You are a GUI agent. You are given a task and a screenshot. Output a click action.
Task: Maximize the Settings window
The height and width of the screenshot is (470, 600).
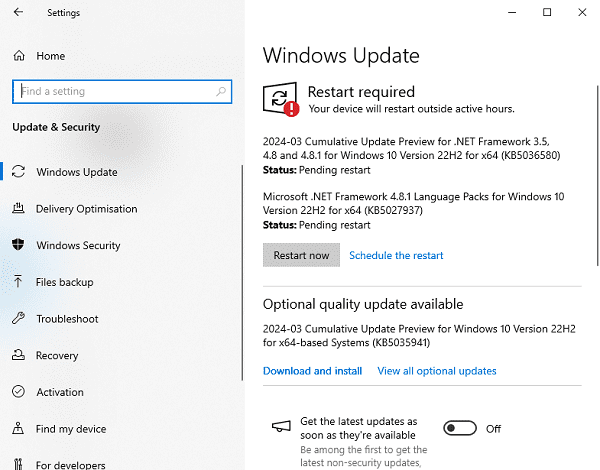pos(547,12)
